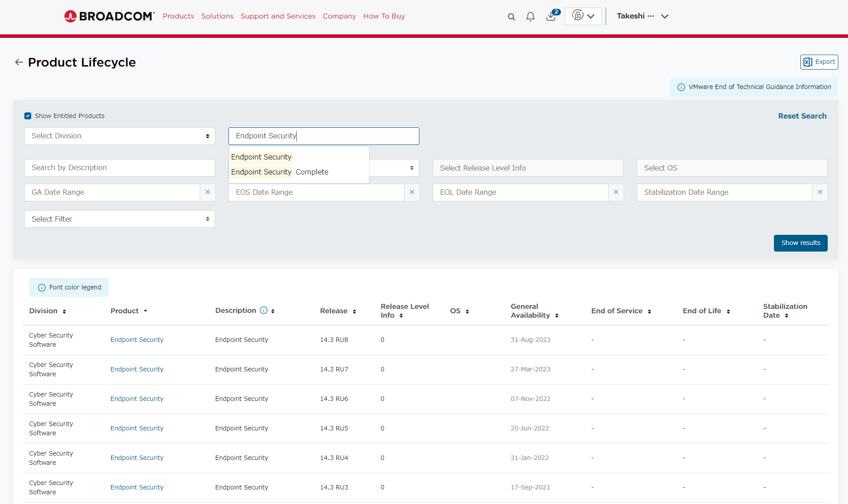Open Products menu
The width and height of the screenshot is (848, 504).
(178, 16)
